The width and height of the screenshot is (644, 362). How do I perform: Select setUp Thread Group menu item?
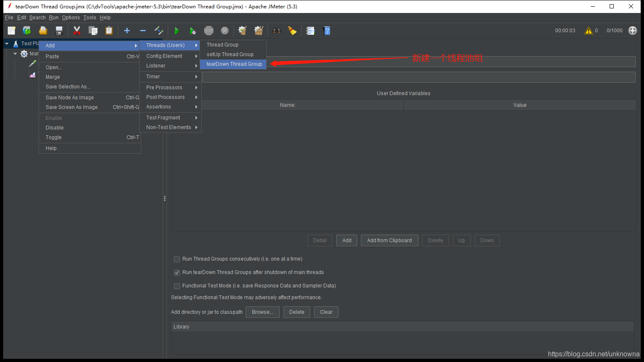(x=234, y=54)
